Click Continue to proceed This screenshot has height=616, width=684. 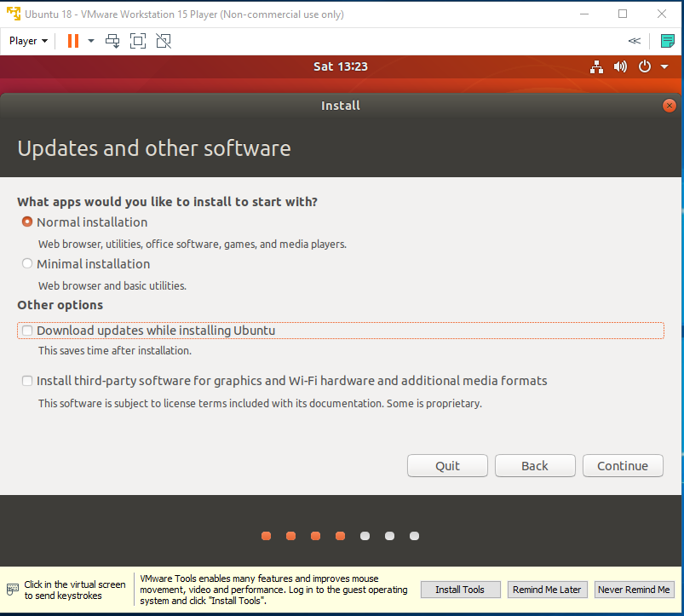[623, 465]
